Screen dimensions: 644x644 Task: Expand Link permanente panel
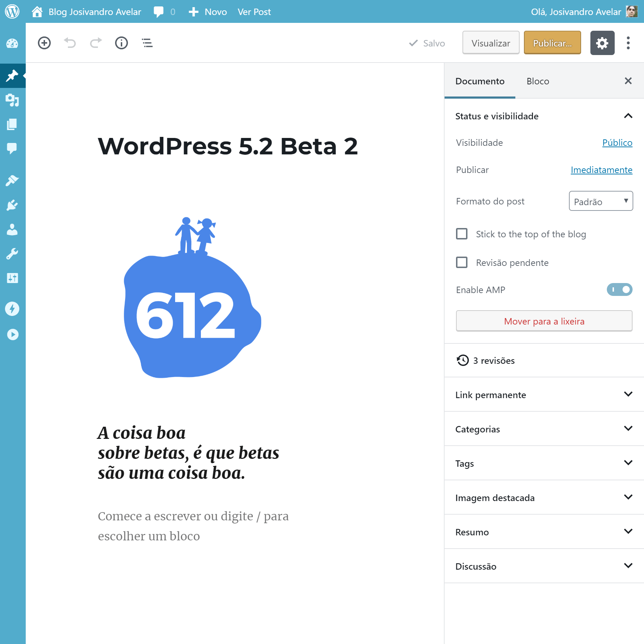pyautogui.click(x=544, y=395)
